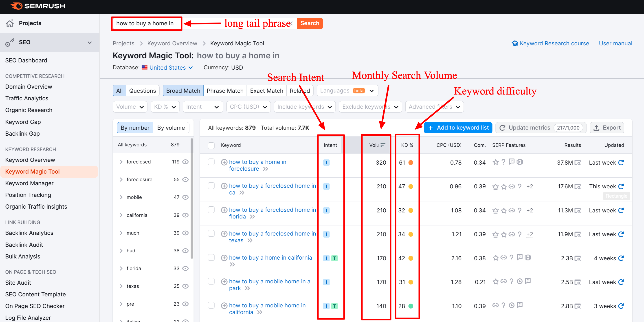
Task: Click the yellow KD dot for 47
Action: tap(411, 187)
